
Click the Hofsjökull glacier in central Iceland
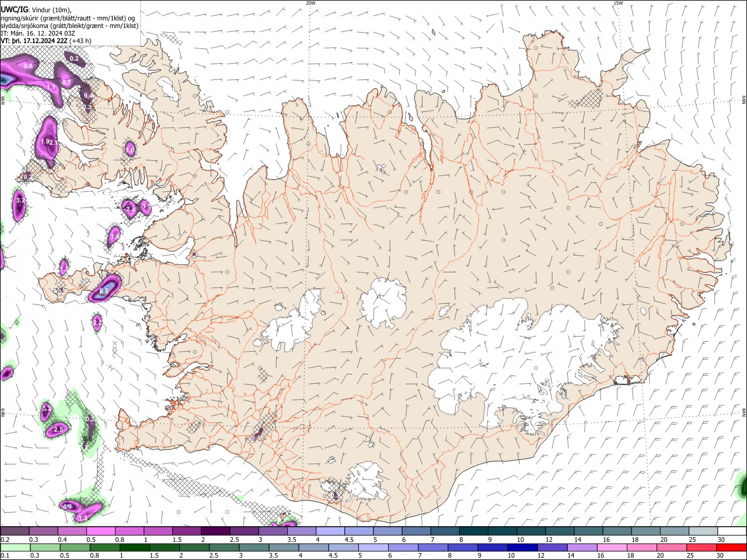(383, 302)
